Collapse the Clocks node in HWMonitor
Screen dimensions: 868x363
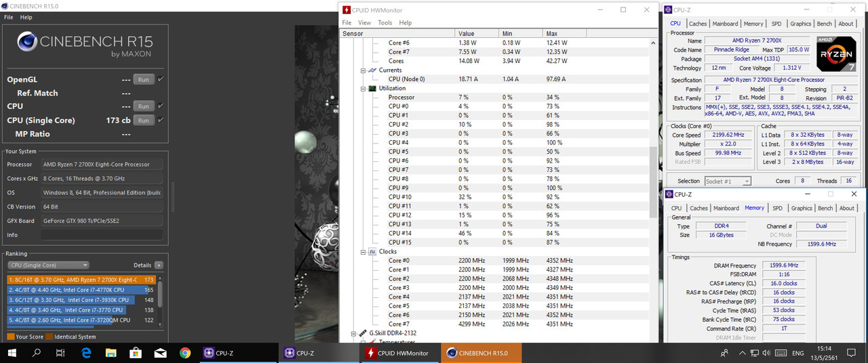pos(363,251)
